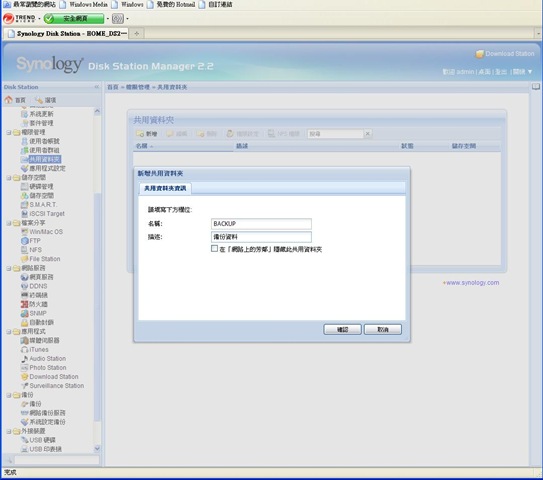Click sidebar scrollbar up arrow
This screenshot has width=543, height=480.
[x=97, y=111]
